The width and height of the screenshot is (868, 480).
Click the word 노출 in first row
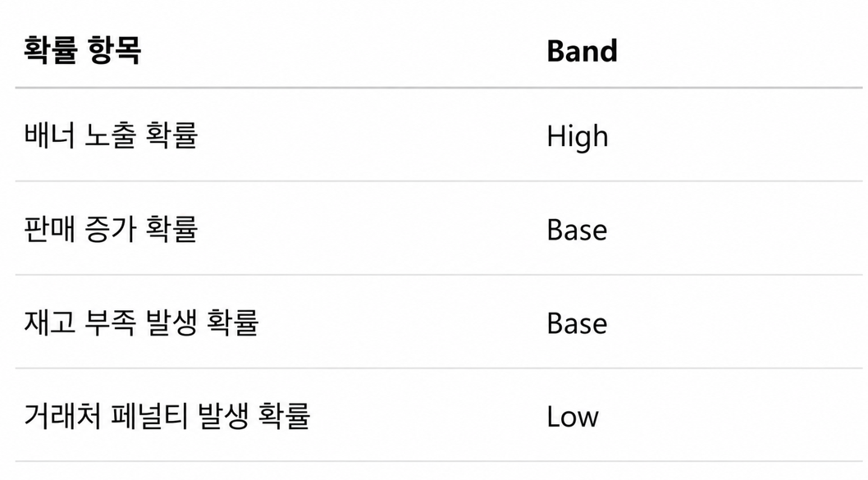(x=110, y=135)
